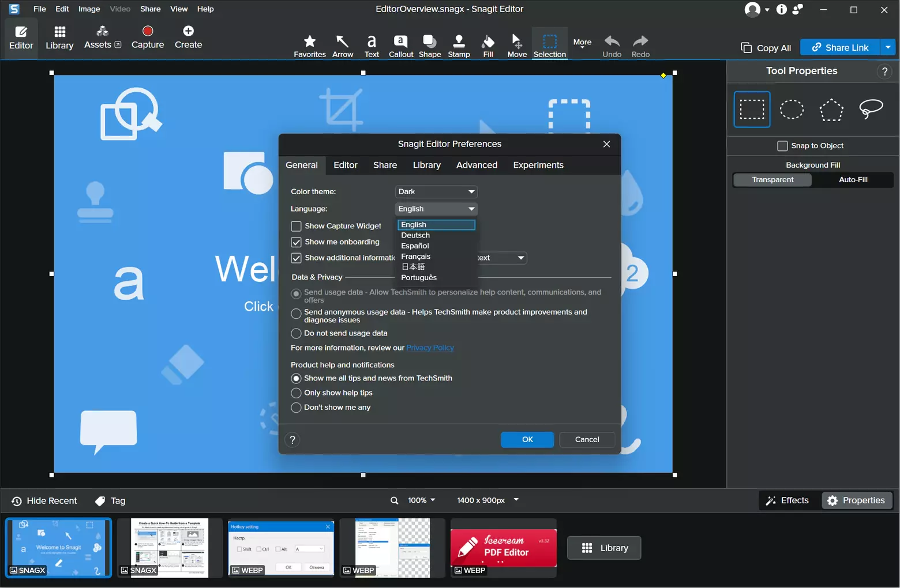900x588 pixels.
Task: Select the Move tool
Action: [x=517, y=46]
